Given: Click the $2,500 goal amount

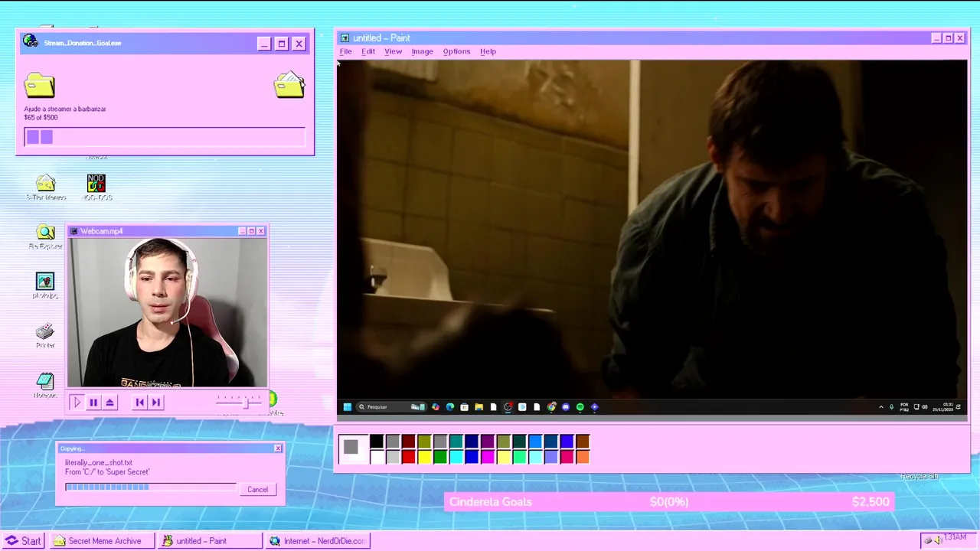Looking at the screenshot, I should pos(871,502).
